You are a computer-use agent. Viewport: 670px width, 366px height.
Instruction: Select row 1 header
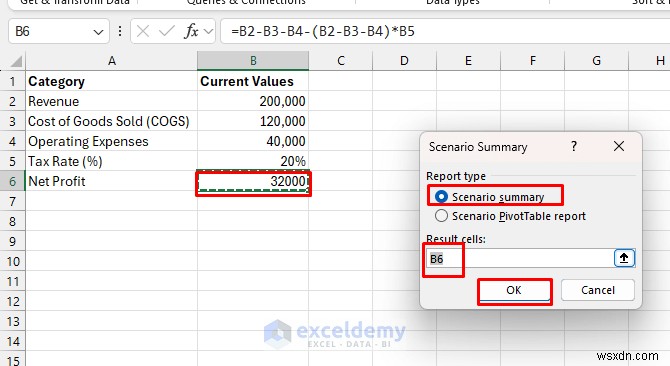click(x=12, y=81)
